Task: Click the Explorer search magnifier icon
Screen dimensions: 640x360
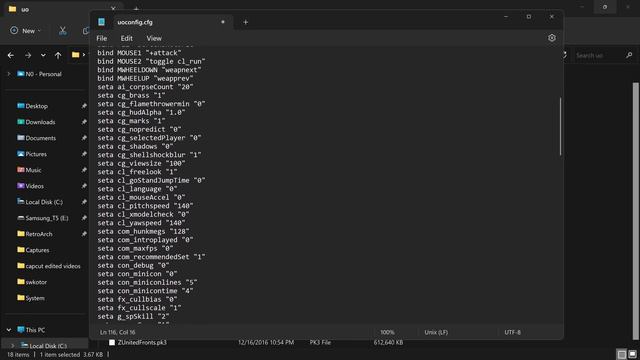Action: pyautogui.click(x=629, y=55)
